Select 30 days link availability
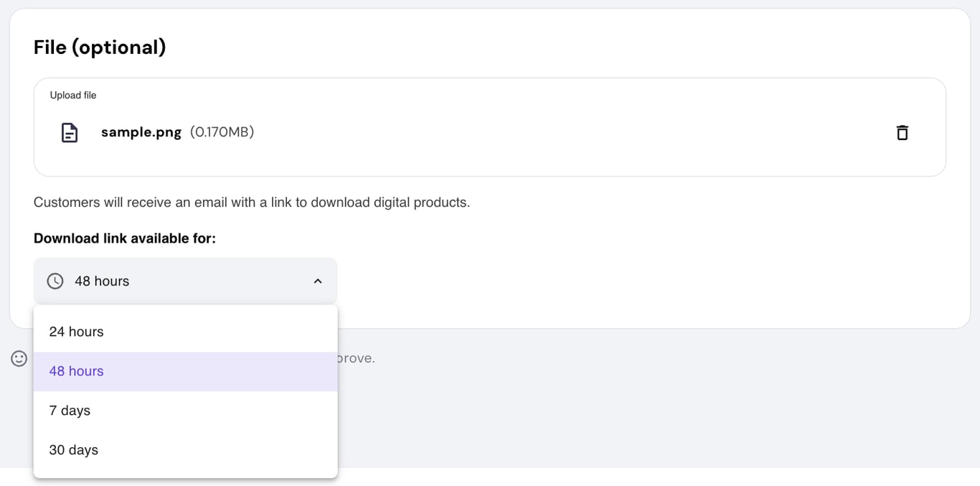The image size is (980, 486). coord(73,450)
